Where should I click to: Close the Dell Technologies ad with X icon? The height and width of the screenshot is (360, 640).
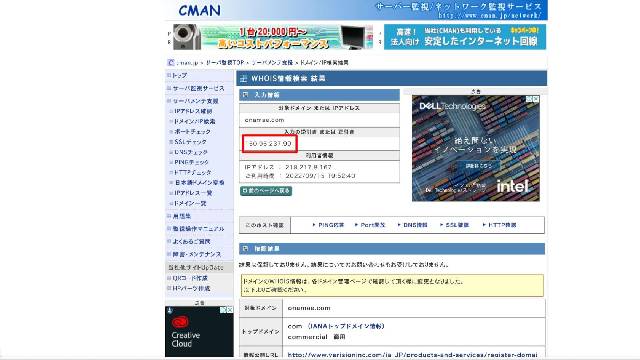536,99
